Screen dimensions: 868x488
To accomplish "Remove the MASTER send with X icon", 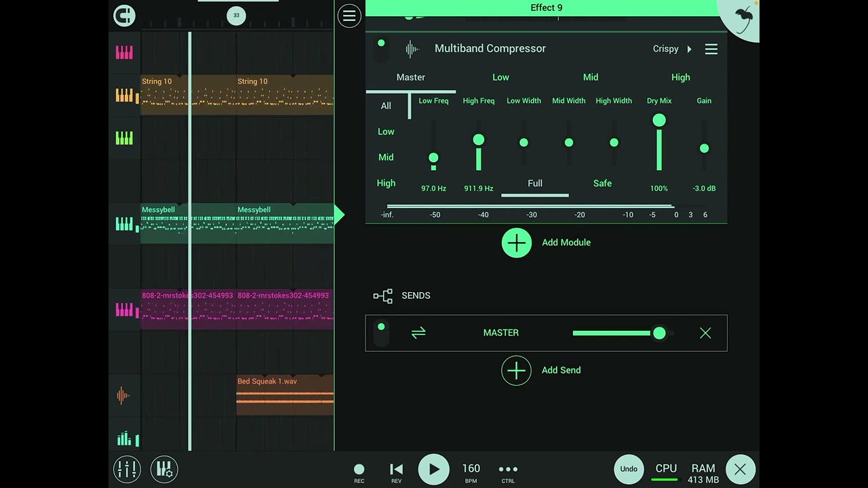I will 705,333.
